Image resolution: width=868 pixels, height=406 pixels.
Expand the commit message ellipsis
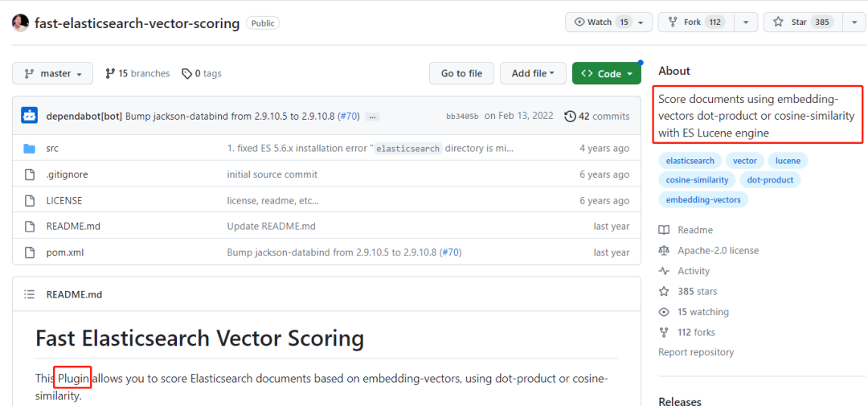click(x=371, y=117)
